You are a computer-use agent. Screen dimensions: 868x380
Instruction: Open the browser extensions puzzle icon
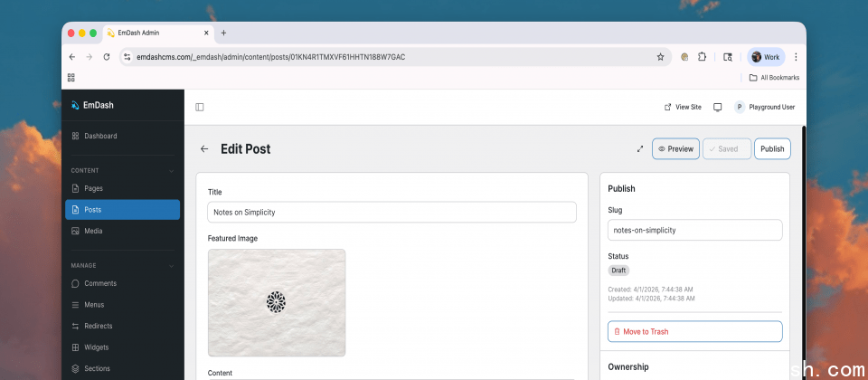(x=703, y=57)
